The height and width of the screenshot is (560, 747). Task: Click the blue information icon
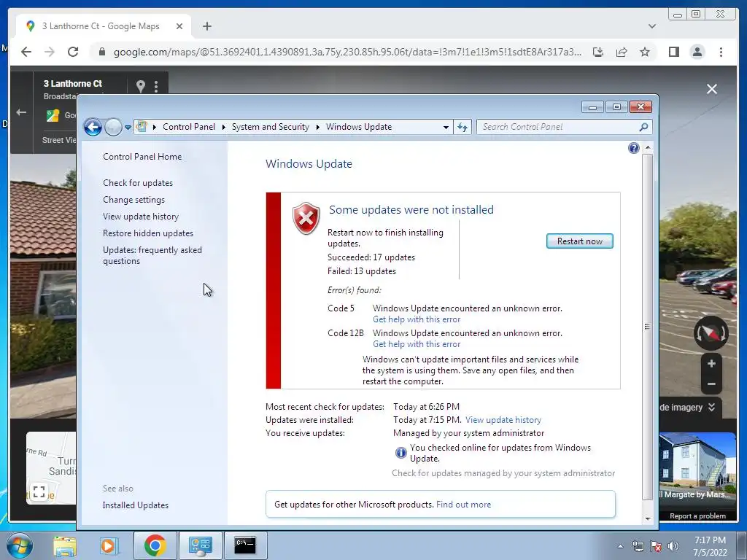[401, 452]
